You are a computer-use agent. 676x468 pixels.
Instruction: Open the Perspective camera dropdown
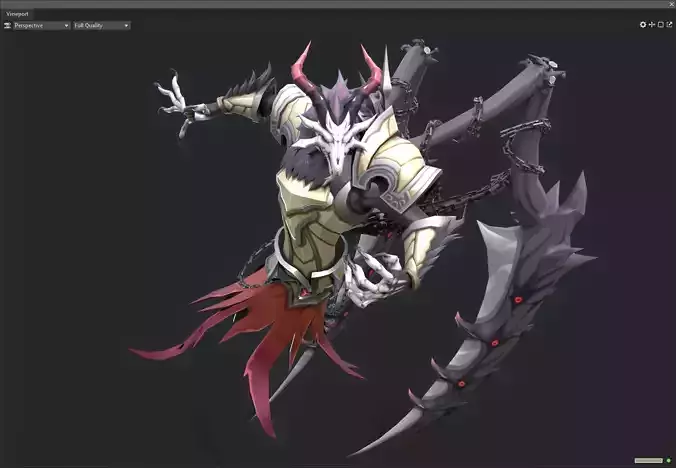click(41, 25)
